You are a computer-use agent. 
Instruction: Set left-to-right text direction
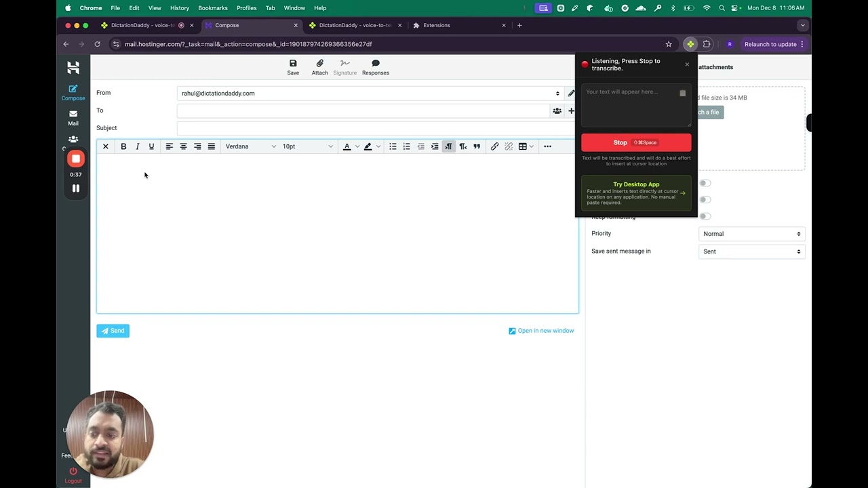tap(449, 146)
